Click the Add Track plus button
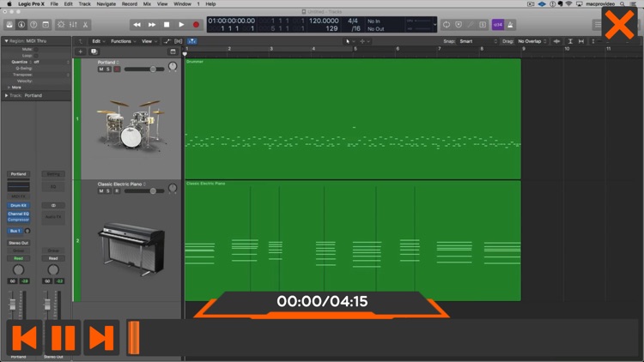 (x=81, y=51)
